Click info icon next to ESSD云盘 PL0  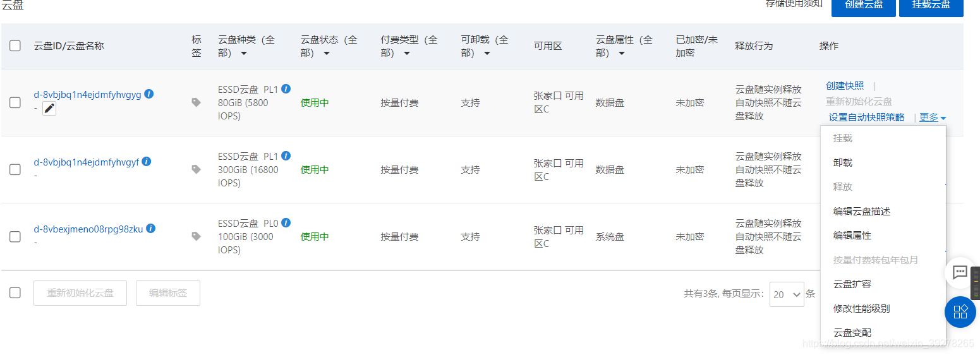click(286, 223)
